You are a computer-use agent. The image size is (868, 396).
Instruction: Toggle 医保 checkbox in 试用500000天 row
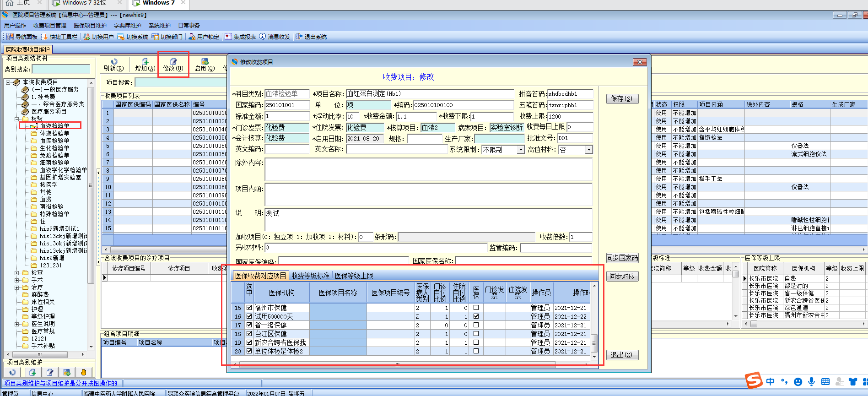pyautogui.click(x=476, y=316)
